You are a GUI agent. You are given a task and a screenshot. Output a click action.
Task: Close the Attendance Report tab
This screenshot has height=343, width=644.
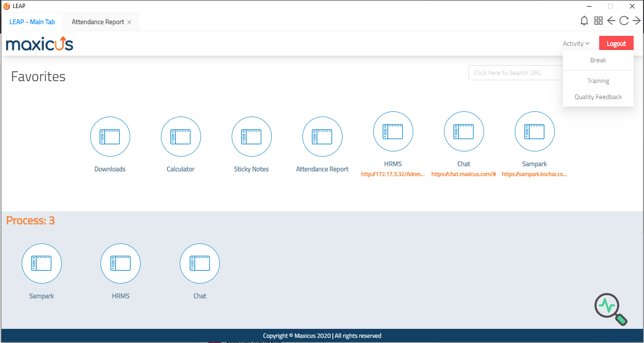click(x=129, y=22)
